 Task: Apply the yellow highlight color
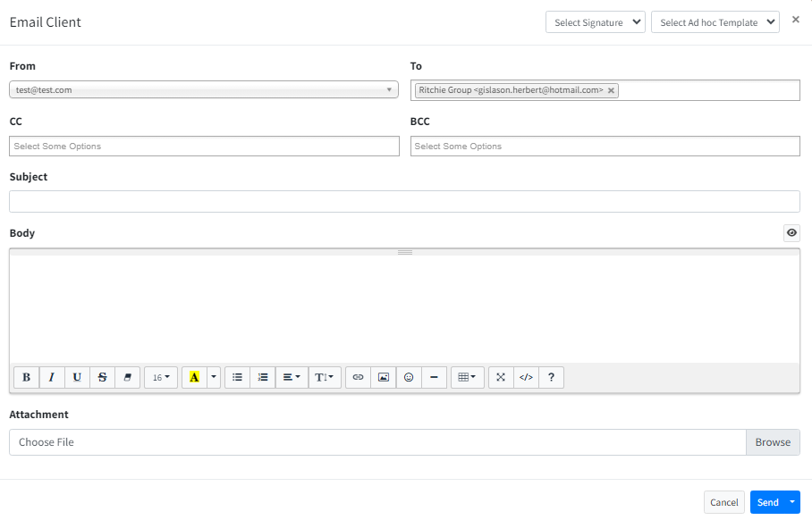tap(194, 378)
